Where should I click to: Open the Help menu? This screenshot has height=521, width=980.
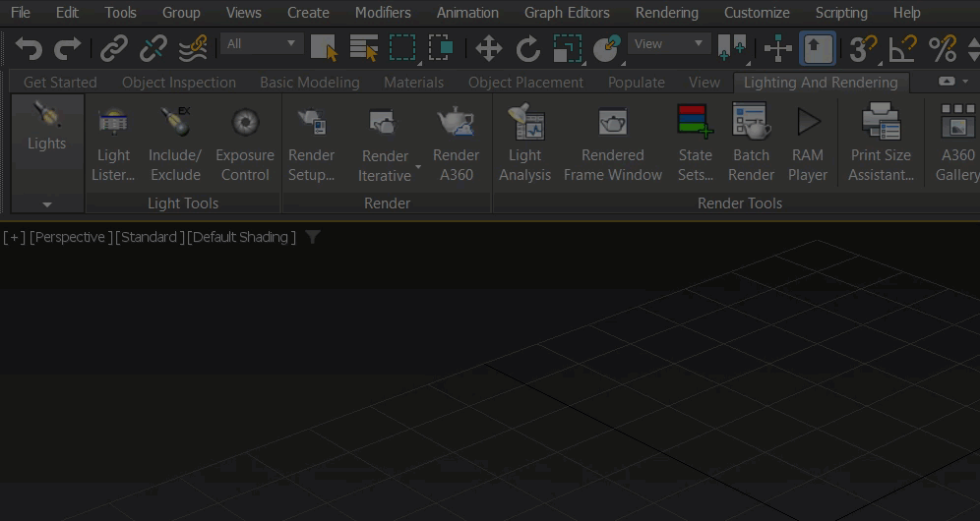906,13
